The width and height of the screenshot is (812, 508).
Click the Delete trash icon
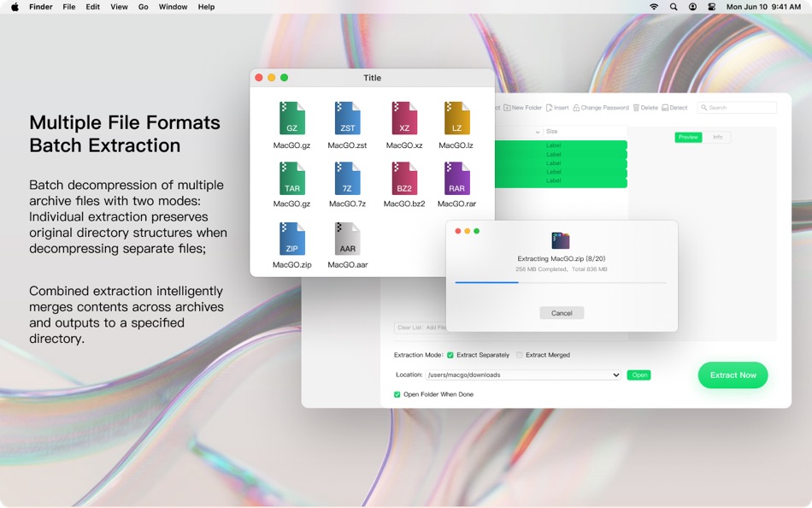tap(636, 108)
